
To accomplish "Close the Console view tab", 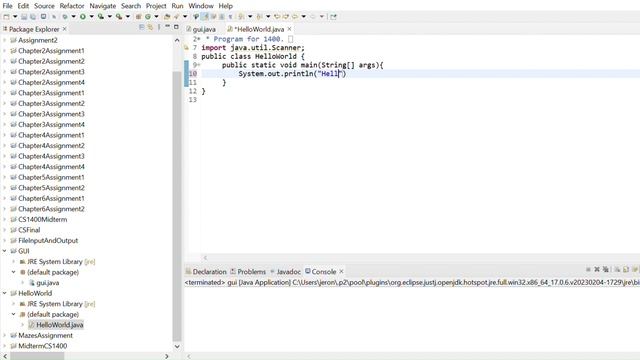I will pos(342,271).
